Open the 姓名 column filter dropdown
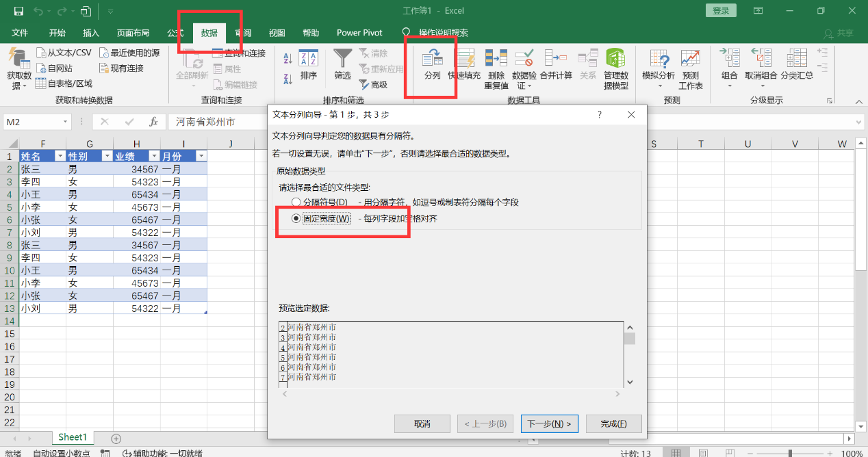This screenshot has height=457, width=868. [x=60, y=156]
